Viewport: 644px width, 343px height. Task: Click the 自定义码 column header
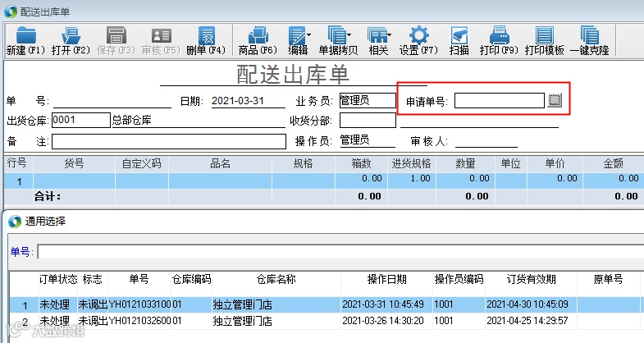click(142, 163)
